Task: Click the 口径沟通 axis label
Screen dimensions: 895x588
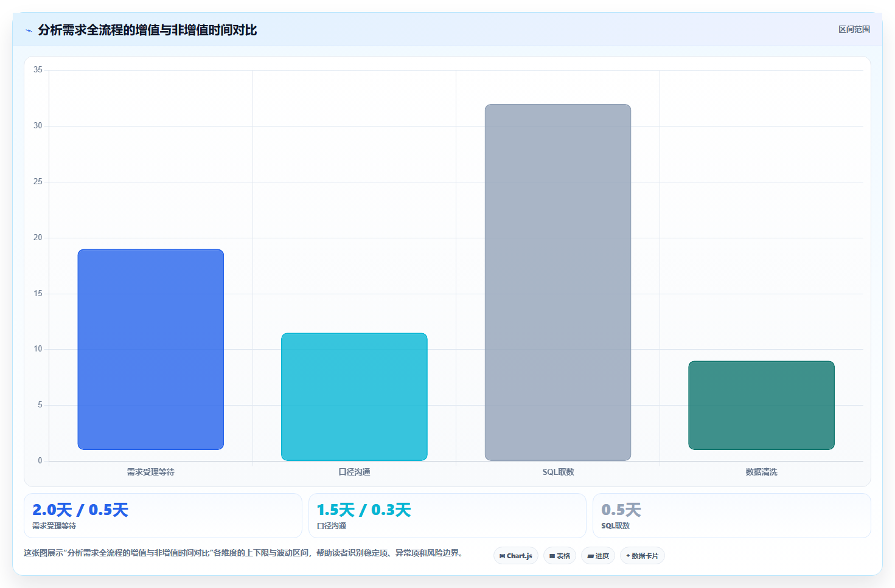Action: tap(354, 472)
